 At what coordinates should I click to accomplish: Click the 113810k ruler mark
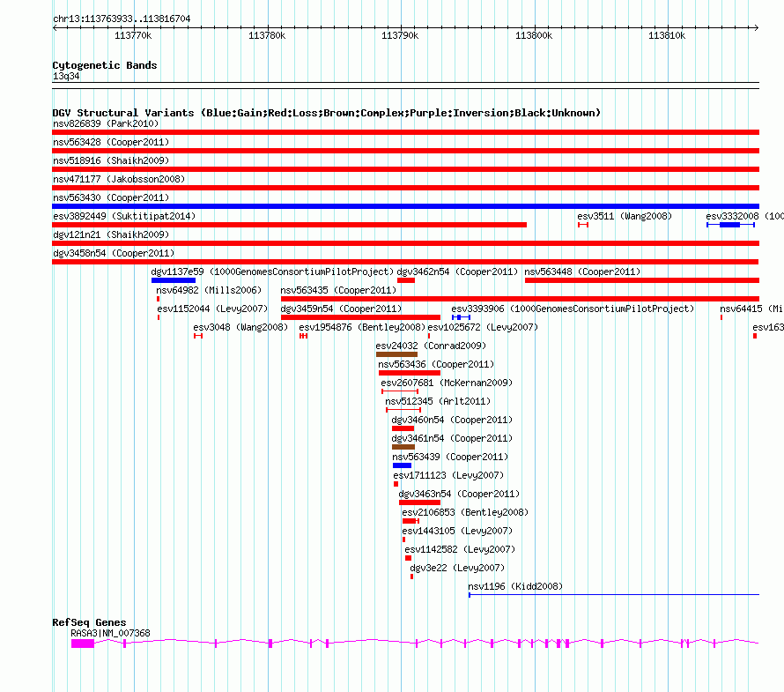pyautogui.click(x=667, y=35)
